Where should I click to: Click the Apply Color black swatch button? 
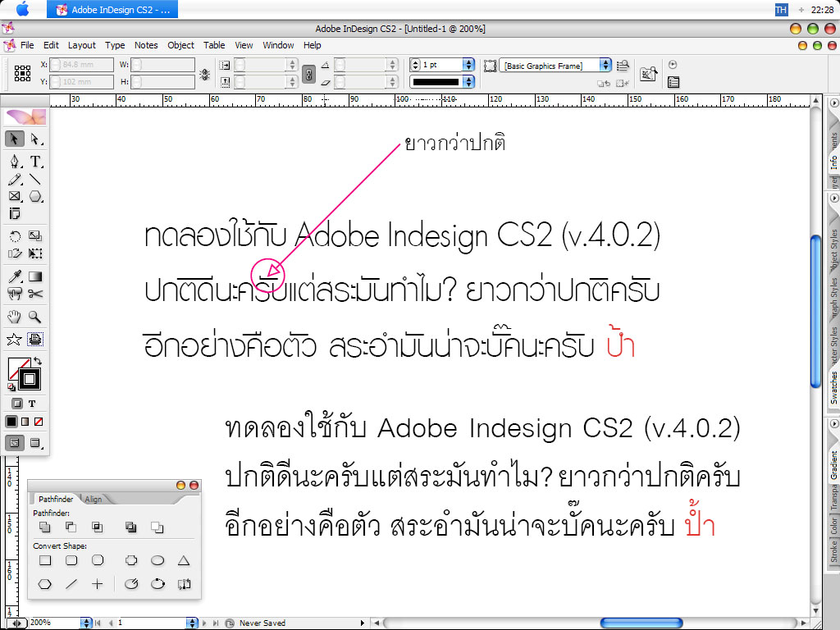(11, 422)
